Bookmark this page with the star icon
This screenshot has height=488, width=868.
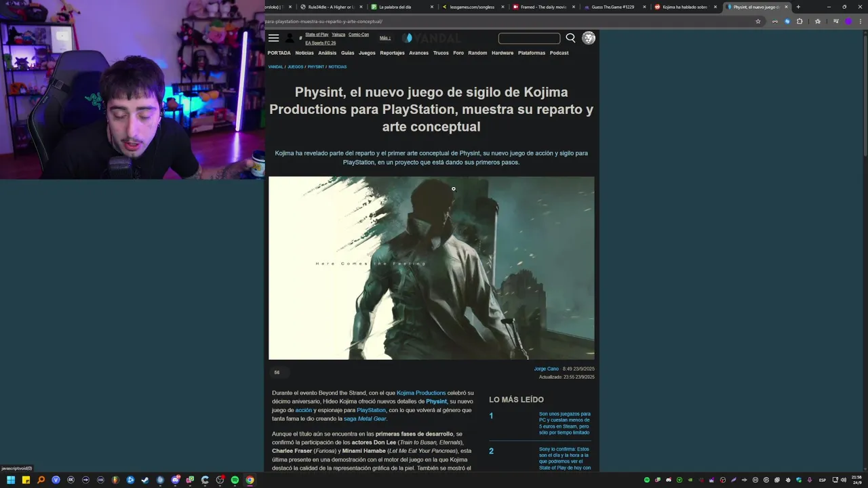pos(758,21)
